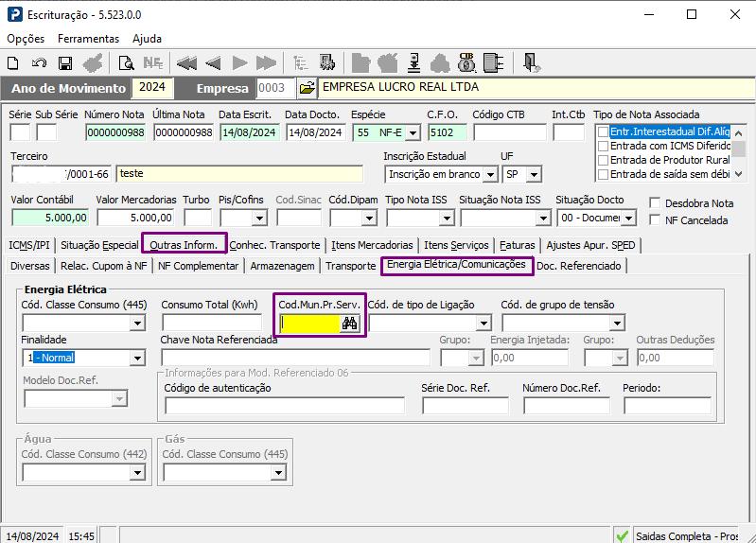756x543 pixels.
Task: Tick Entrada de Produtor Rural checkbox
Action: pyautogui.click(x=603, y=160)
